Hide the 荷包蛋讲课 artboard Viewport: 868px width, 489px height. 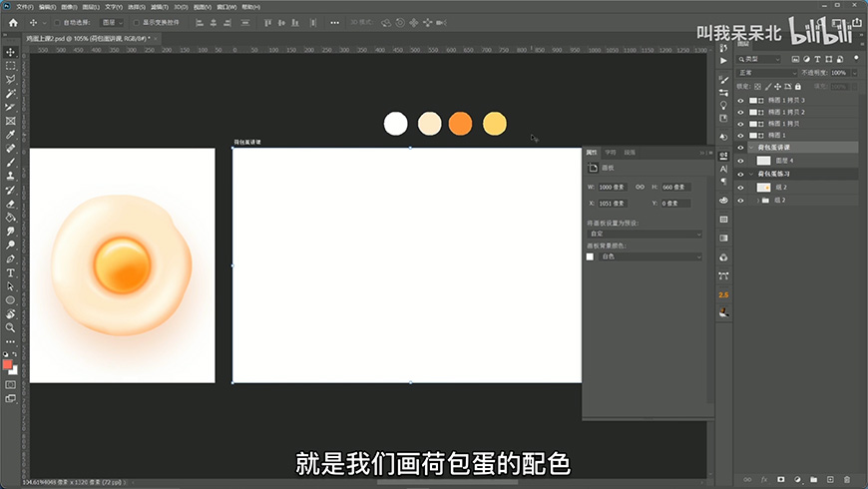coord(740,148)
